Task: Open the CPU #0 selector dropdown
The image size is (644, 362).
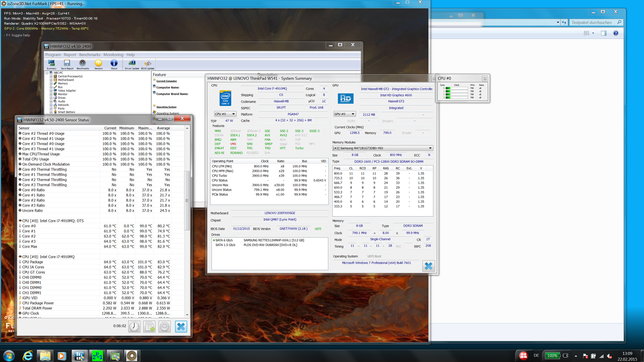Action: coord(225,114)
